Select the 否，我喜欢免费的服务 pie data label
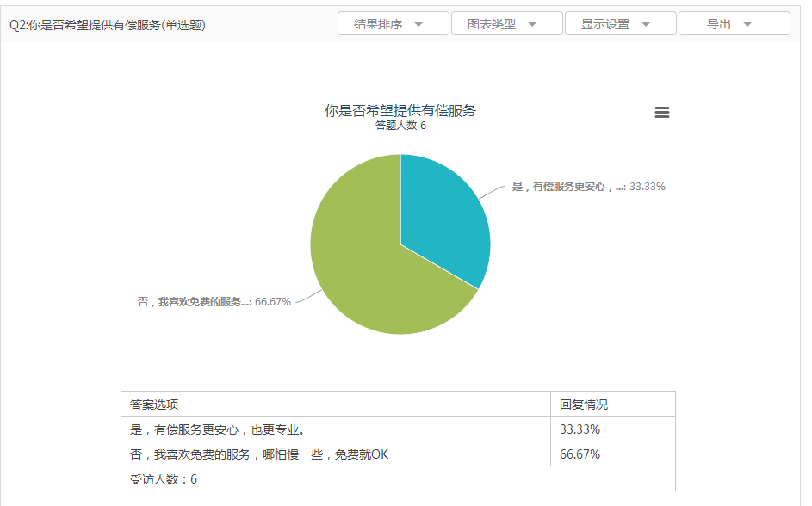Viewport: 812px width, 506px height. pos(214,301)
